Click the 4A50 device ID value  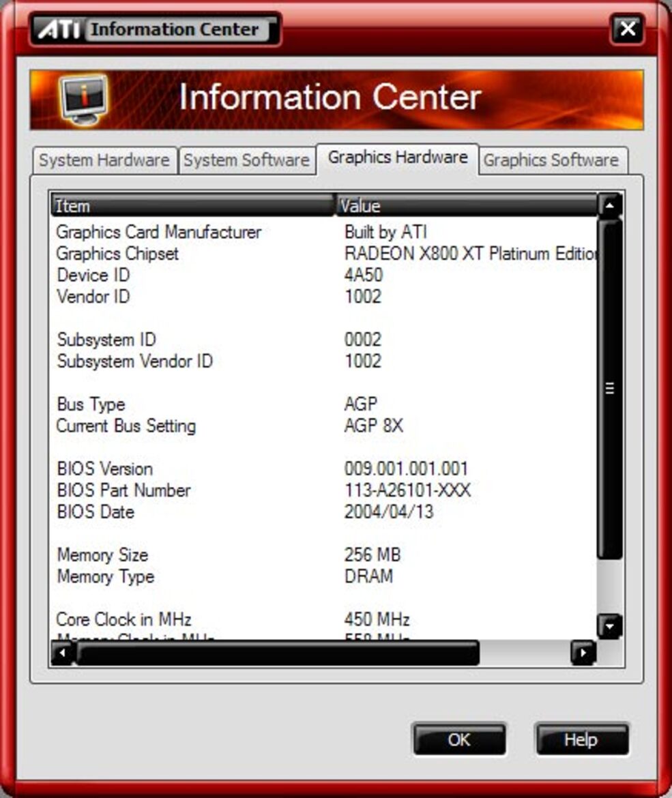[364, 275]
